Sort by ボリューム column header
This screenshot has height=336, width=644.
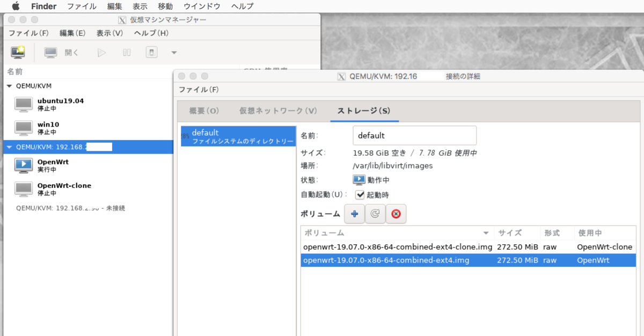397,233
